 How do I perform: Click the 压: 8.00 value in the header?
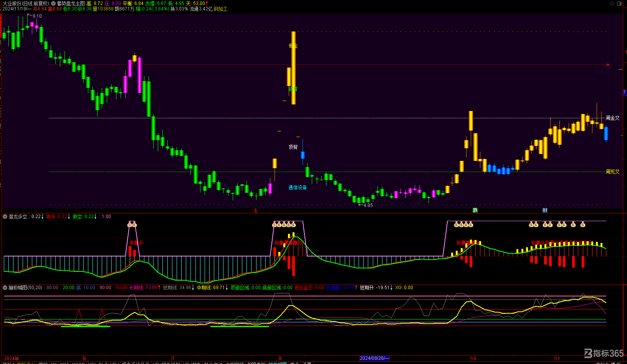(113, 3)
